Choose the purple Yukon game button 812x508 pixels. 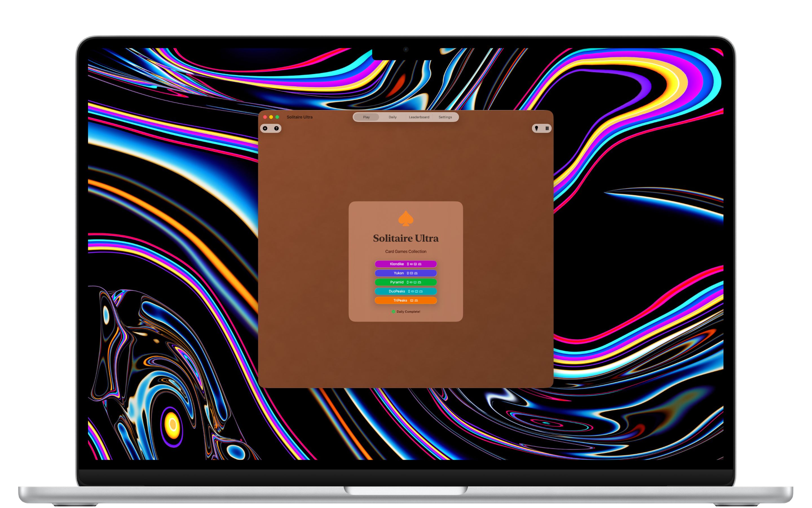click(x=406, y=273)
